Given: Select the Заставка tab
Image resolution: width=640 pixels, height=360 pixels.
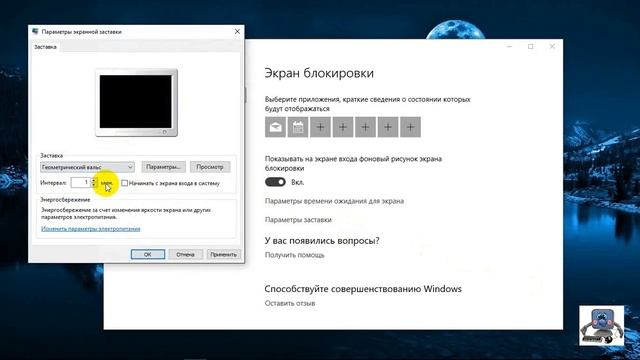Looking at the screenshot, I should tap(45, 47).
